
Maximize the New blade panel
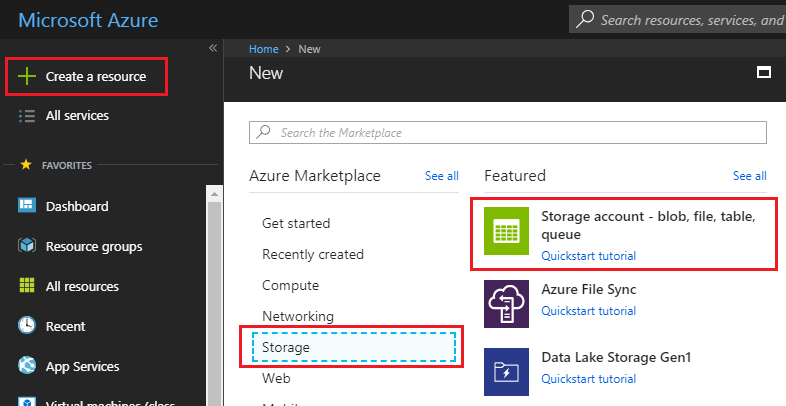[x=764, y=72]
